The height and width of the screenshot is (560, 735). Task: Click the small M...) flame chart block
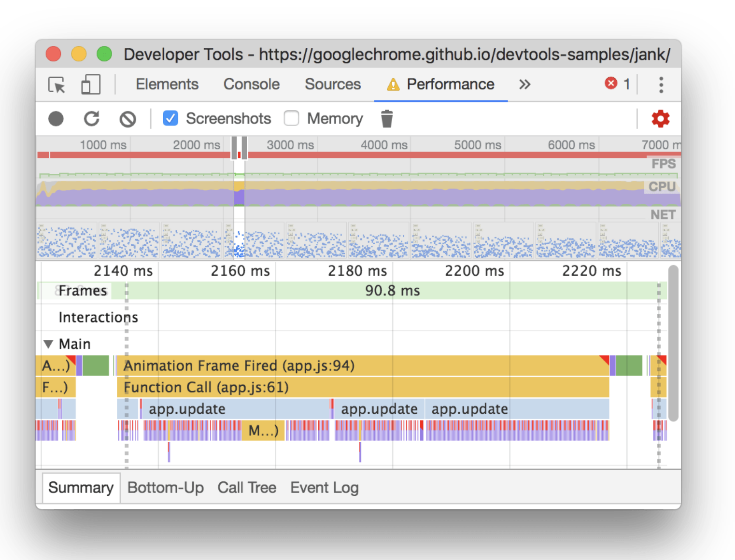coord(263,431)
